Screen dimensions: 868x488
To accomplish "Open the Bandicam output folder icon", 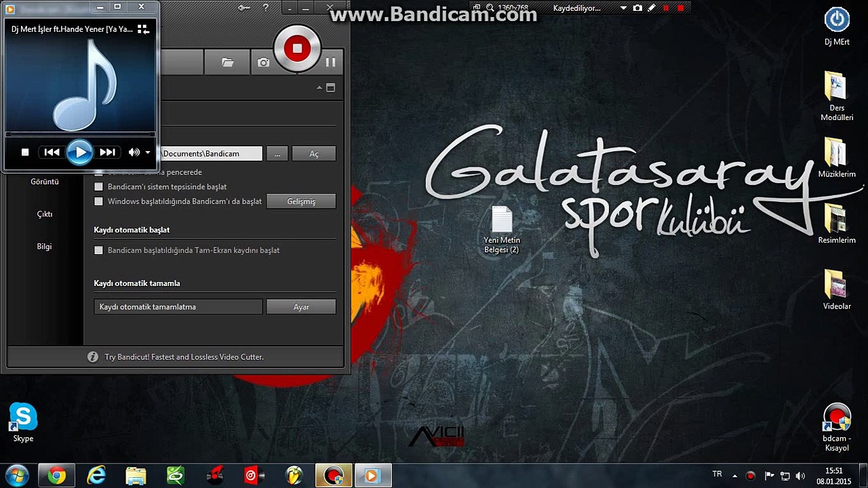I will [228, 62].
